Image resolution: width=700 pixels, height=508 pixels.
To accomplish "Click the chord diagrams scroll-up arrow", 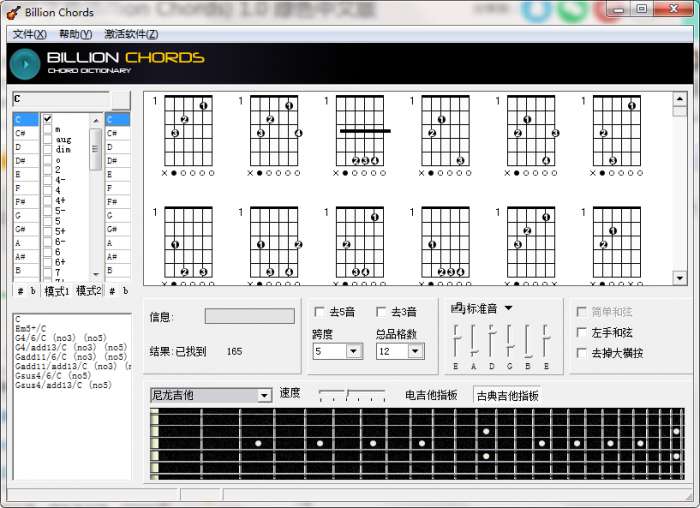I will point(679,99).
